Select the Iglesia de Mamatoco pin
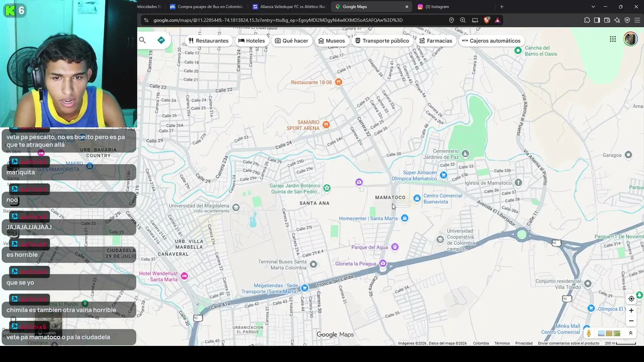Viewport: 644px width, 362px height. pyautogui.click(x=518, y=183)
